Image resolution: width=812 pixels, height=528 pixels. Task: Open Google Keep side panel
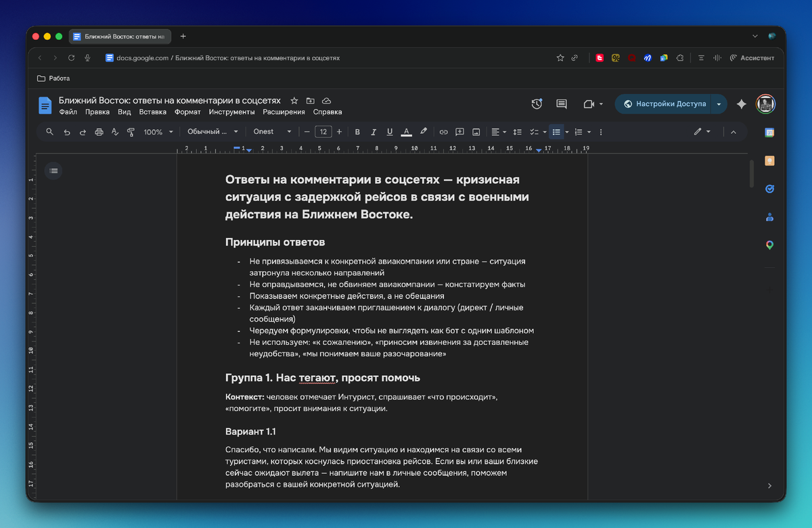coord(769,161)
